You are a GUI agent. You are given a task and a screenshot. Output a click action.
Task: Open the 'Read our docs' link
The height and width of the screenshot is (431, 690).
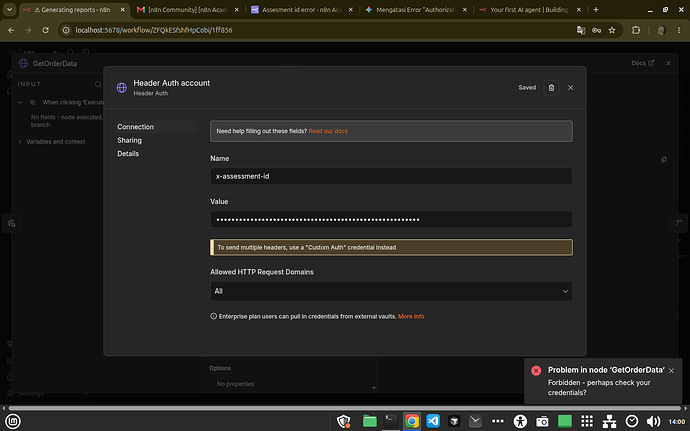tap(328, 131)
